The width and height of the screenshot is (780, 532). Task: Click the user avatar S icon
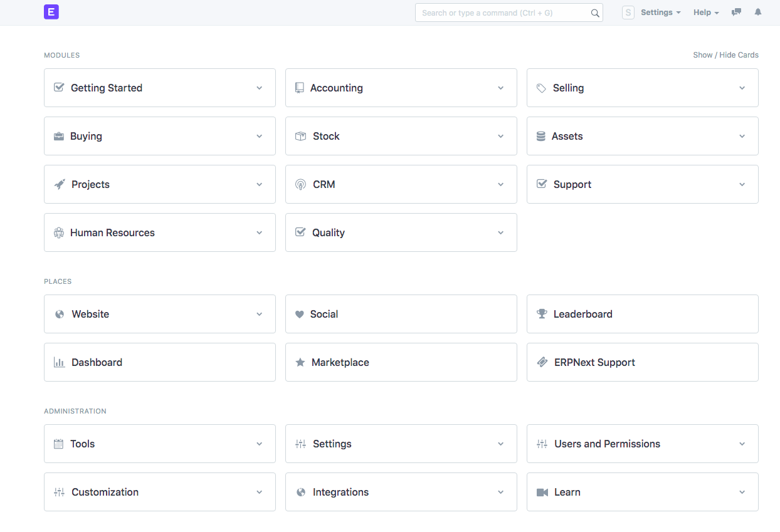(x=628, y=13)
